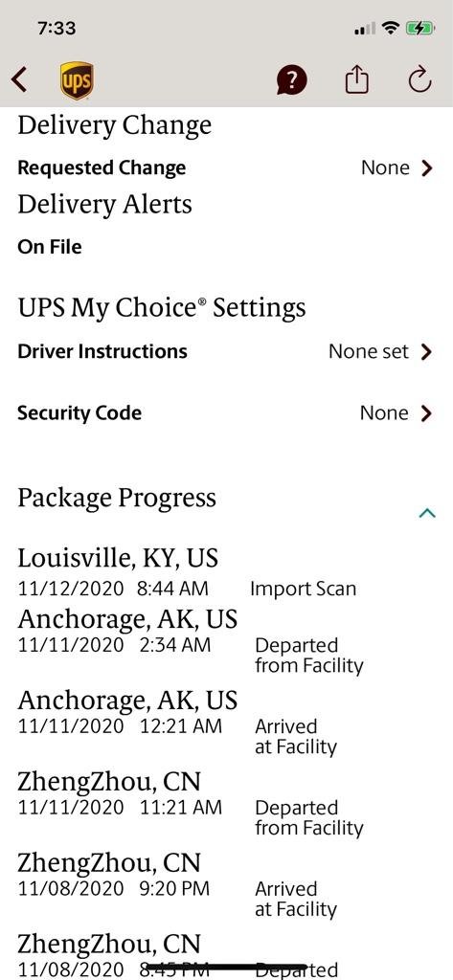Tap the Wi-Fi status icon
The height and width of the screenshot is (980, 453).
pyautogui.click(x=392, y=28)
